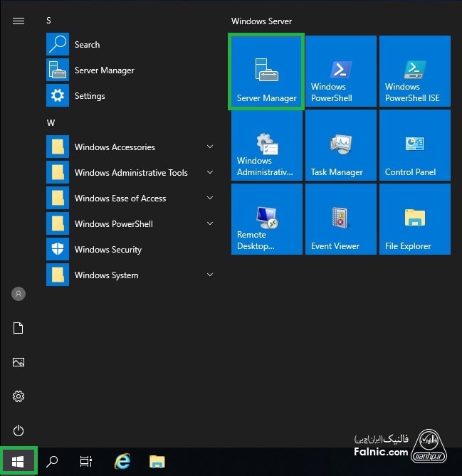Expand the Windows Administrative Tools folder chevron
The height and width of the screenshot is (476, 462).
209,173
